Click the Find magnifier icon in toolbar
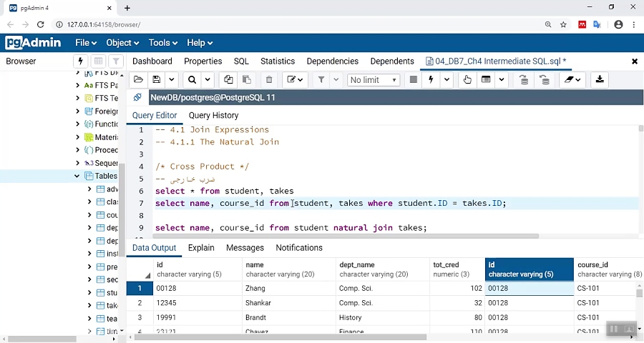Screen dimensions: 644x343 coord(192,80)
